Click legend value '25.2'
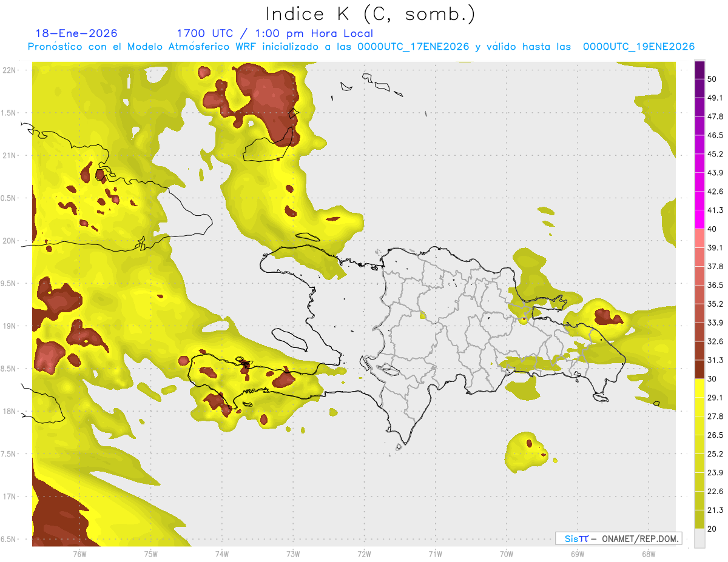This screenshot has height=562, width=728. coord(715,453)
